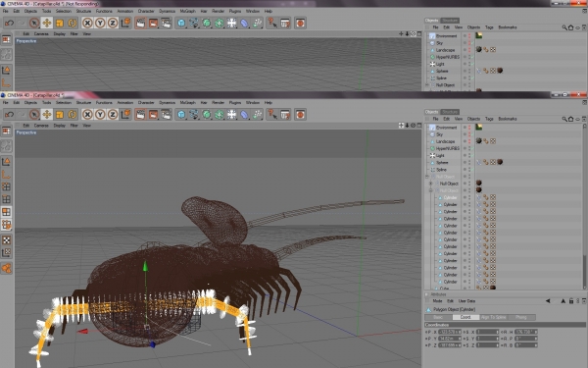The height and width of the screenshot is (368, 588).
Task: Click the P.X field stepper arrows
Action: pyautogui.click(x=460, y=332)
